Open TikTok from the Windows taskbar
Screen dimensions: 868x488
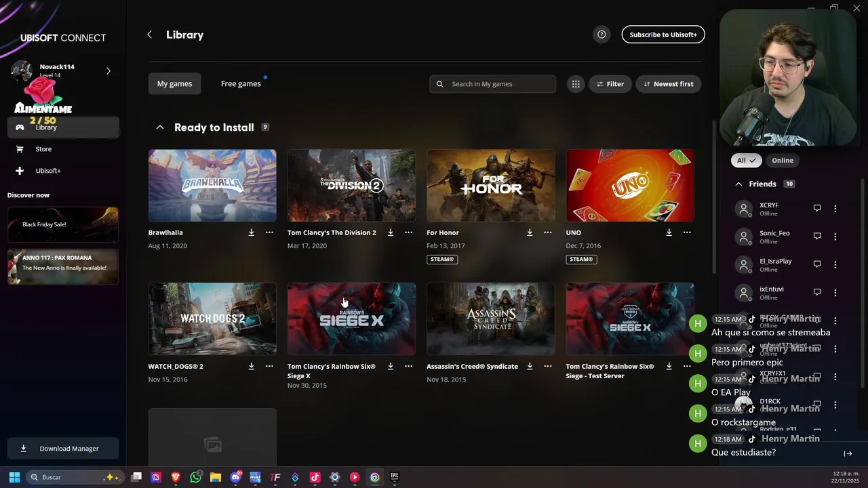[x=315, y=477]
